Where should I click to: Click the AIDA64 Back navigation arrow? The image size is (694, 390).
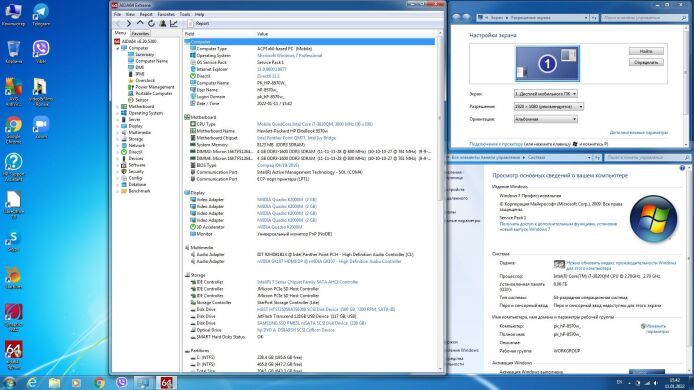coord(118,23)
